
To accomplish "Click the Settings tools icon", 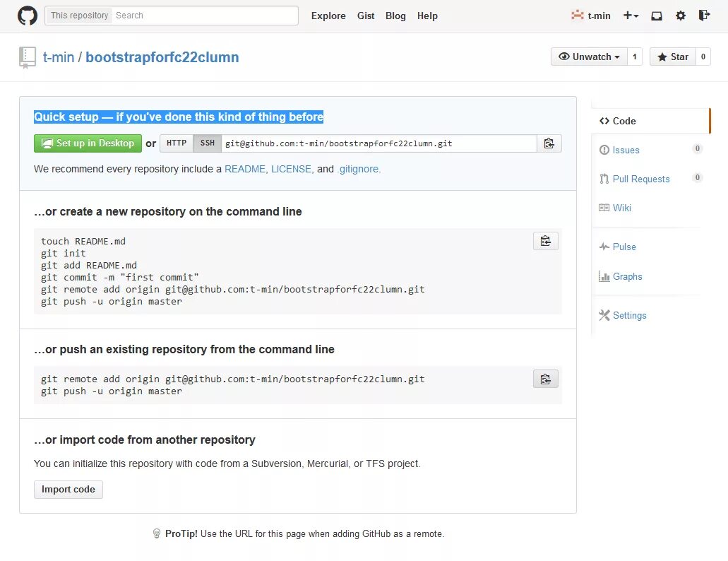I will click(x=604, y=315).
